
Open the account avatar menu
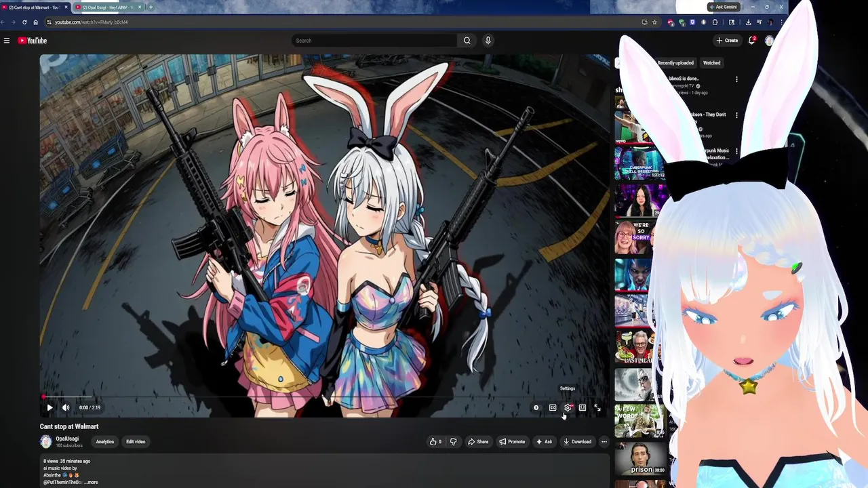click(x=769, y=41)
